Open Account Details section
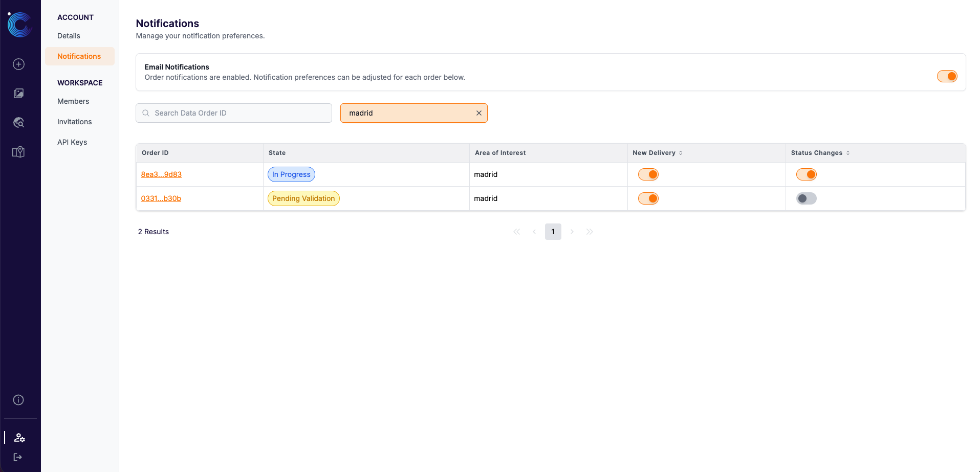The image size is (980, 472). point(69,36)
